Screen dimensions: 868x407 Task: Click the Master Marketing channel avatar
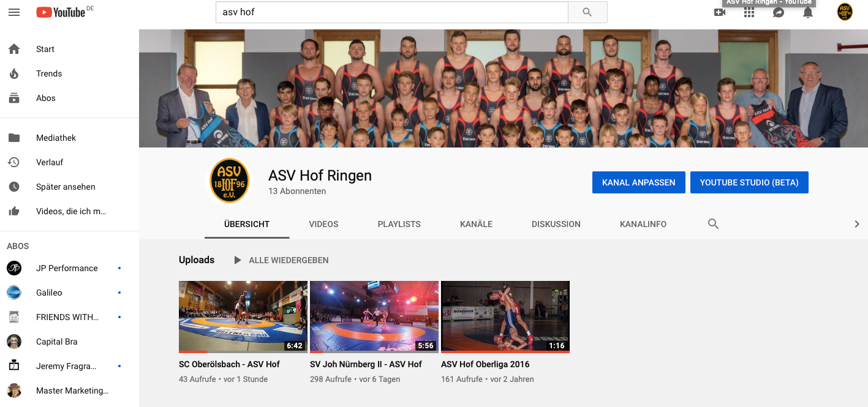coord(13,390)
